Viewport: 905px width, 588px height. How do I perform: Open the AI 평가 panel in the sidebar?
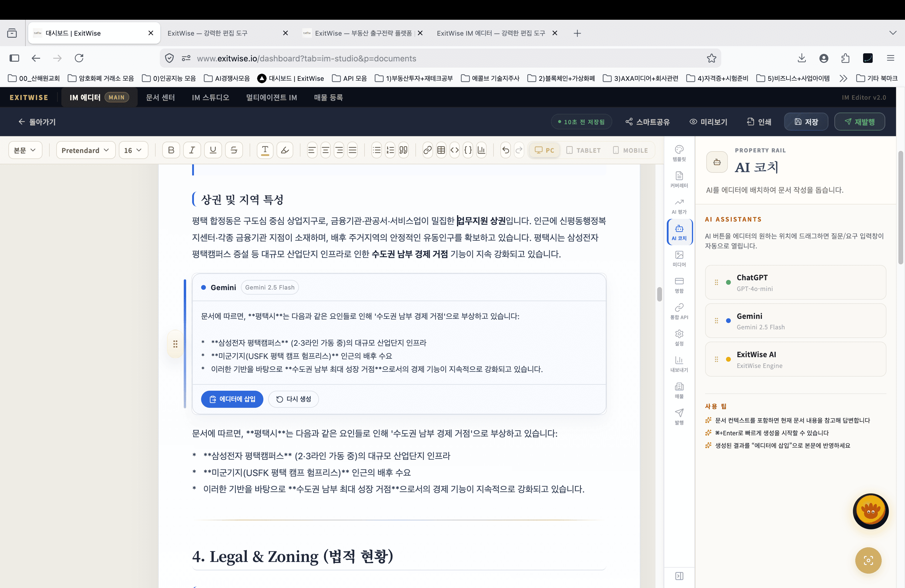click(680, 207)
